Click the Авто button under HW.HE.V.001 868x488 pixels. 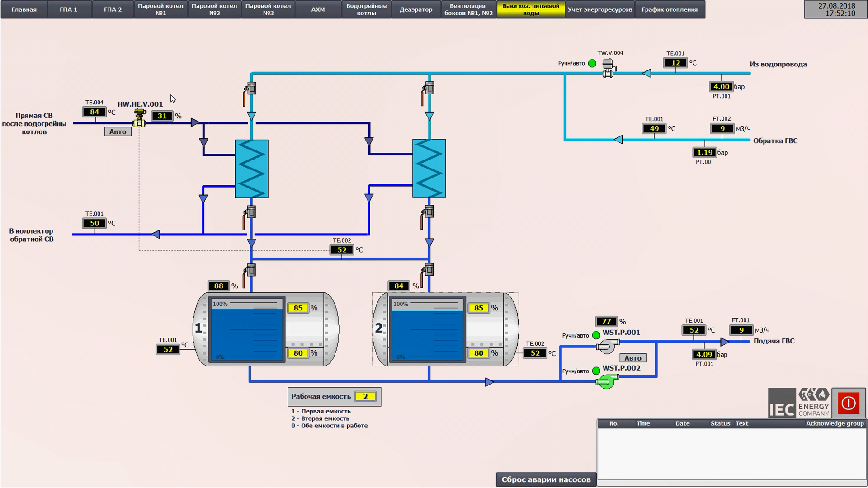click(x=118, y=132)
